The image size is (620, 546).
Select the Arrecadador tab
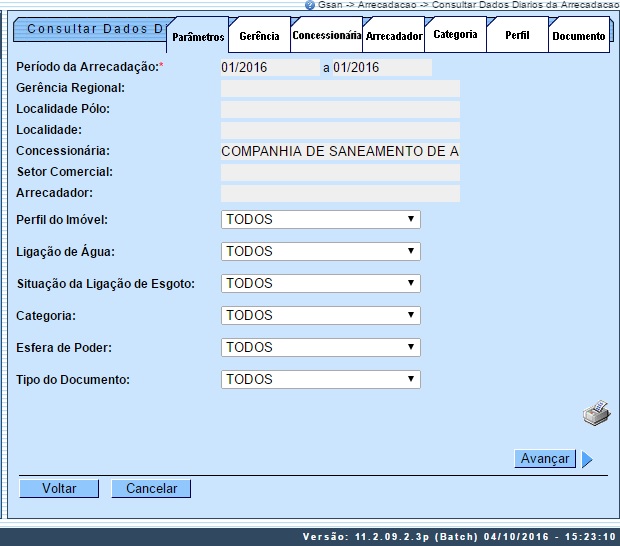tap(393, 36)
